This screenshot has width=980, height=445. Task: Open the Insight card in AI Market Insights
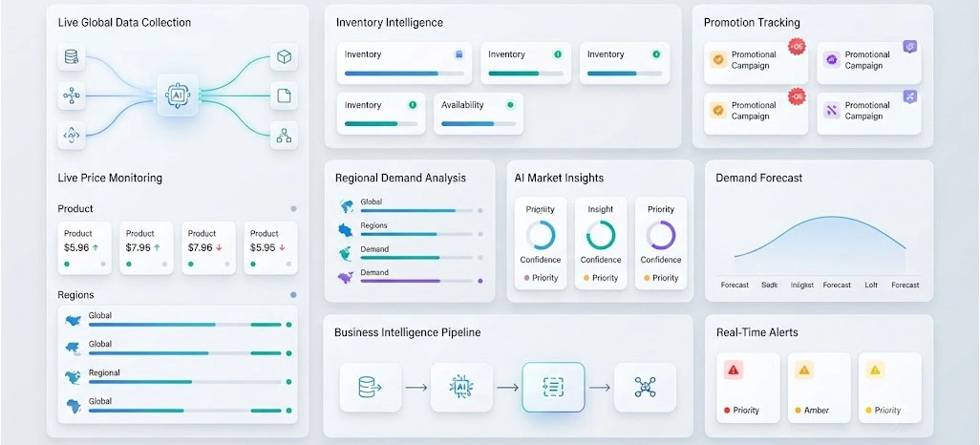point(601,244)
